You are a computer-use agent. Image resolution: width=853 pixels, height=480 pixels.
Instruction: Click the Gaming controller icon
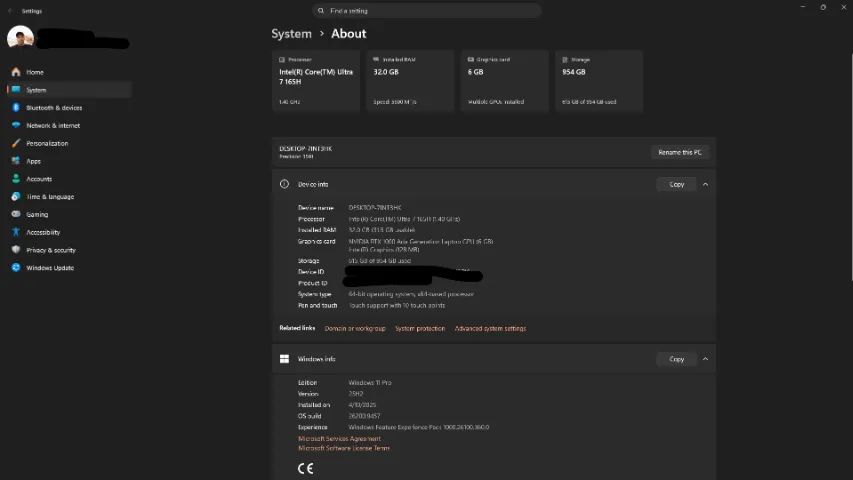tap(16, 214)
